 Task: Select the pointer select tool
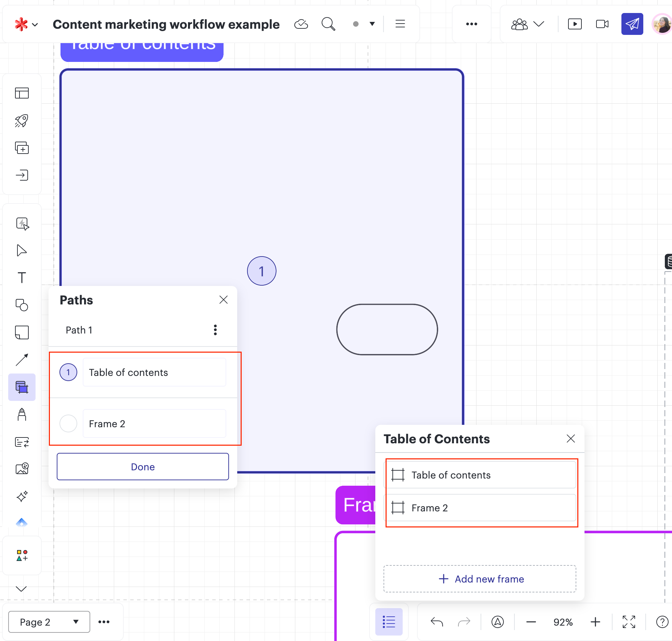pos(22,251)
